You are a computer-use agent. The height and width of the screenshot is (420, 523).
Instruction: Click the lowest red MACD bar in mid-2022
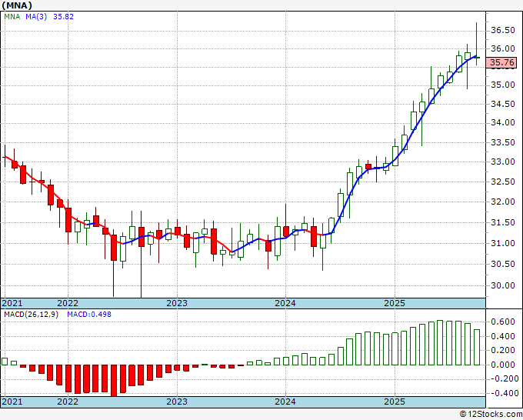[x=114, y=380]
